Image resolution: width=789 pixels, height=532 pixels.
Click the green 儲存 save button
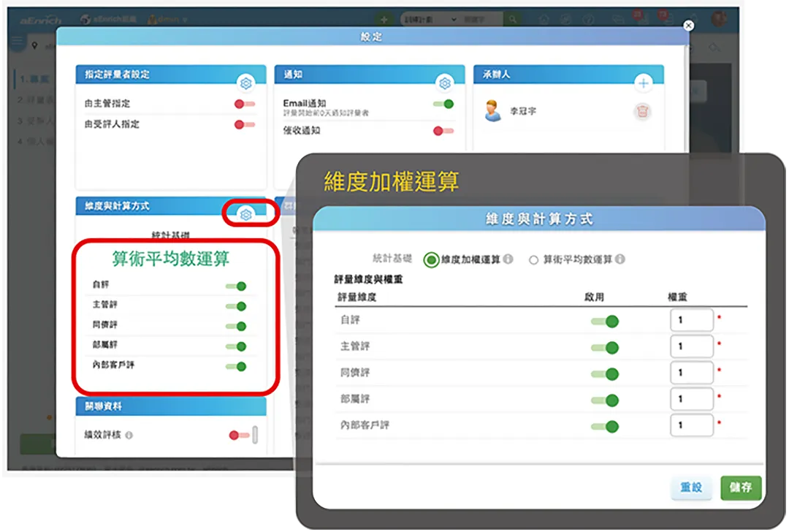pyautogui.click(x=741, y=487)
